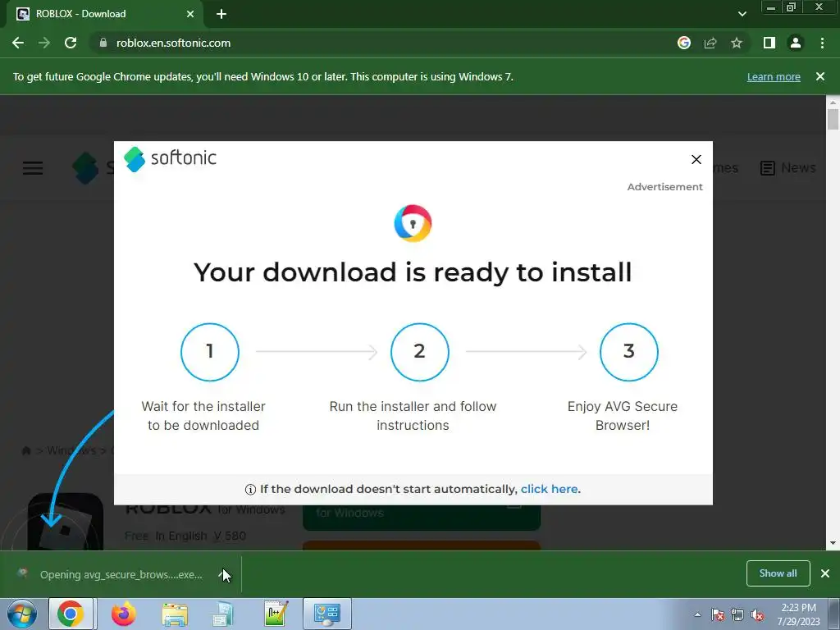Open the Google icon in address bar
Viewport: 840px width, 630px height.
pos(684,43)
